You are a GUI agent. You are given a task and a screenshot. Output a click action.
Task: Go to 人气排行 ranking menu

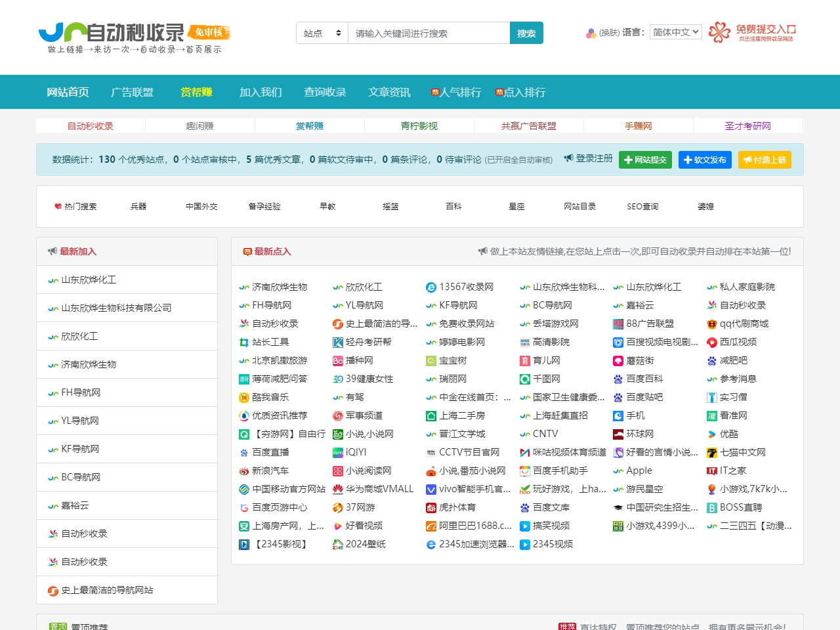coord(456,92)
